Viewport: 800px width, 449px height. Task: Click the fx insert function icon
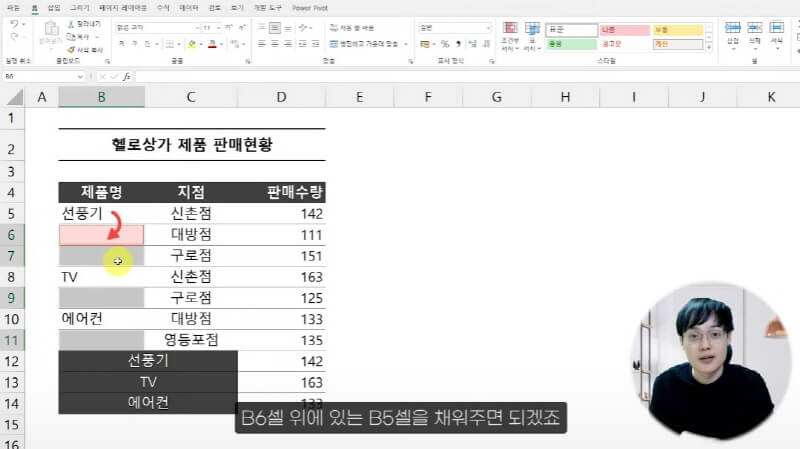pyautogui.click(x=127, y=77)
